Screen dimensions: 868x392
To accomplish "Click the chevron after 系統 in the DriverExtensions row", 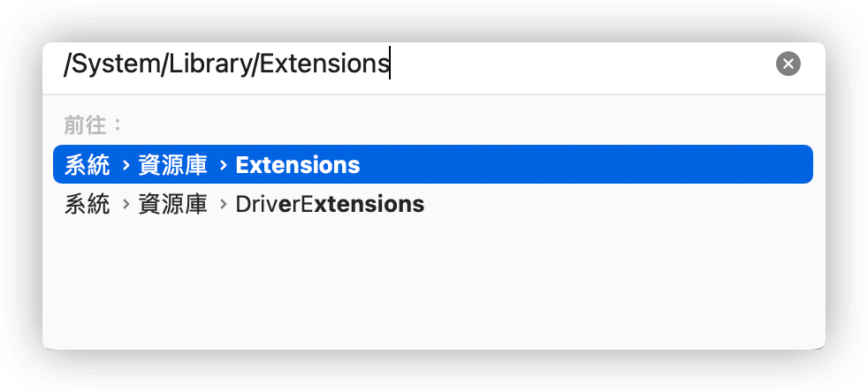I will coord(126,205).
